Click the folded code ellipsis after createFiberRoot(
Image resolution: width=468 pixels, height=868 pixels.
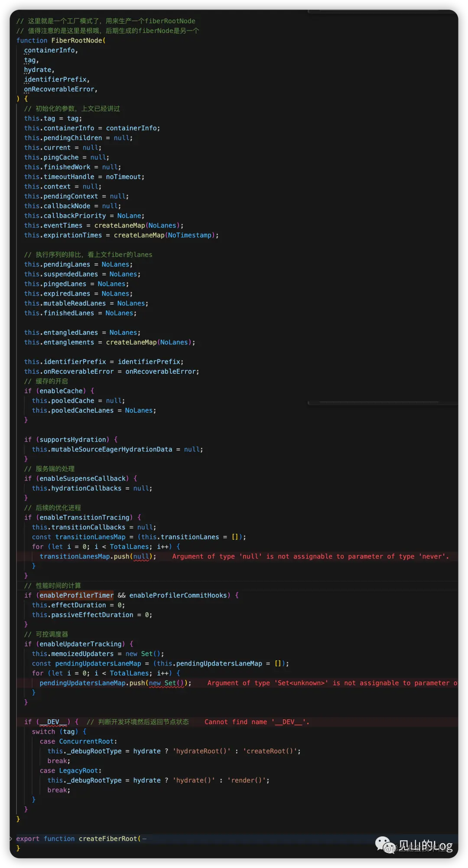click(x=144, y=839)
